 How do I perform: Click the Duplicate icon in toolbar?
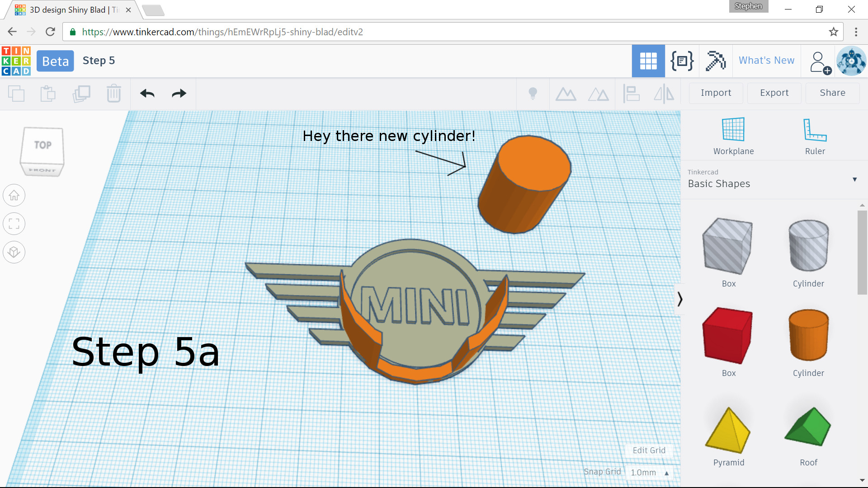[81, 94]
